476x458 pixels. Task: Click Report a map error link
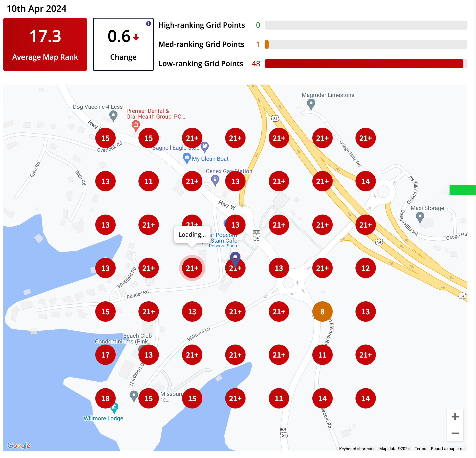click(x=448, y=448)
